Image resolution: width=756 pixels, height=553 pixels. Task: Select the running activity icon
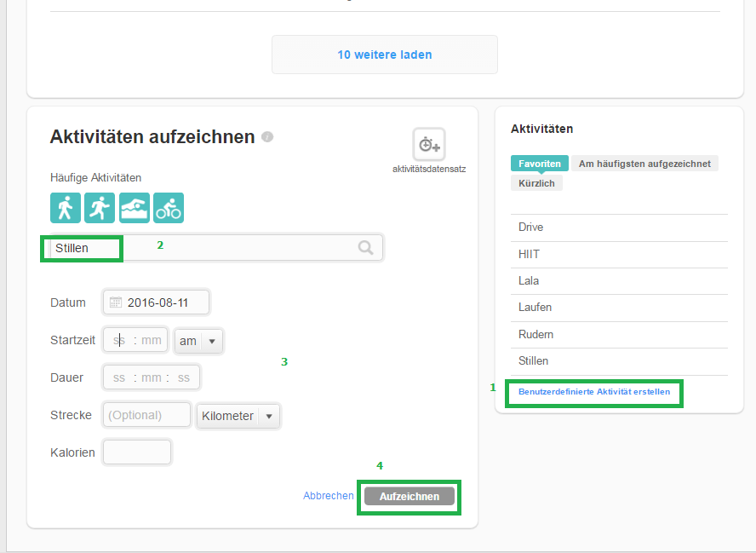pyautogui.click(x=100, y=207)
